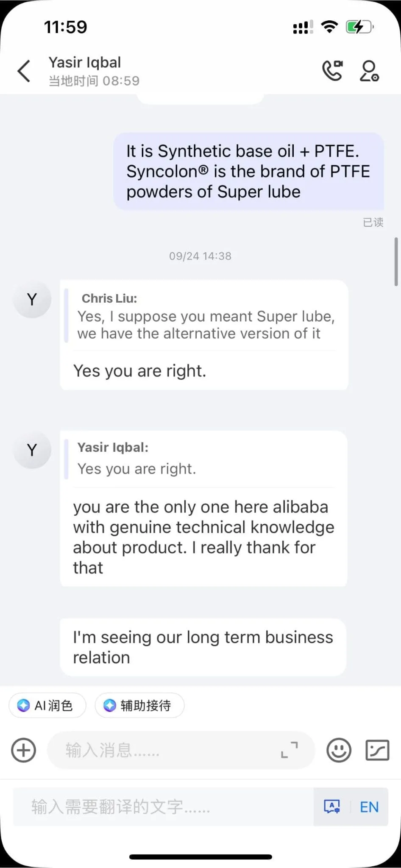Tap the quoted Chris Liu message
Viewport: 401px width, 868px height.
point(203,316)
